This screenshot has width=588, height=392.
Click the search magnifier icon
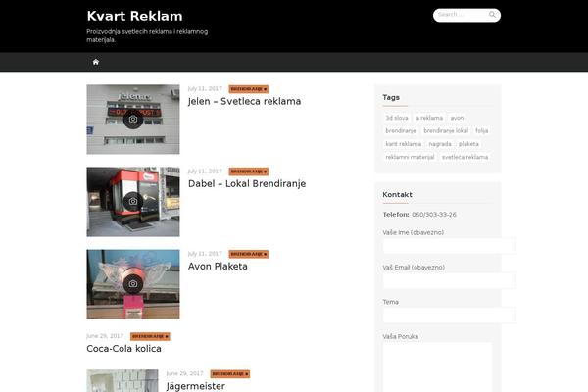pos(492,15)
